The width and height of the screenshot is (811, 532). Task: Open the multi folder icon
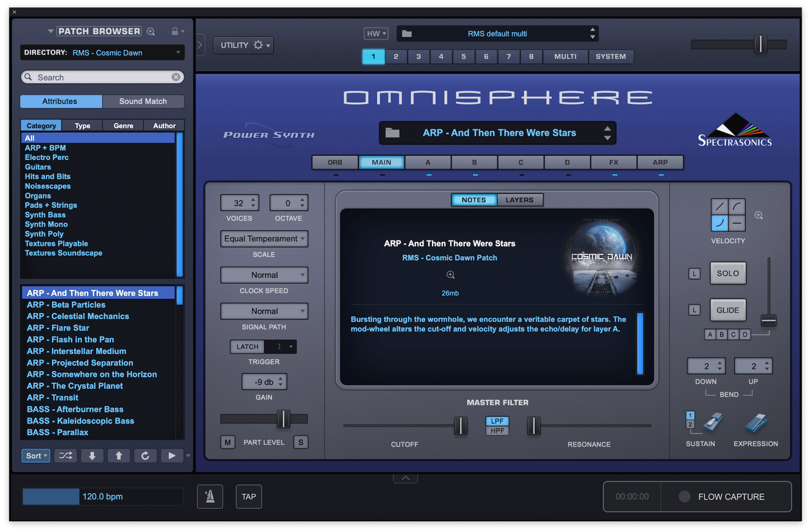click(407, 34)
